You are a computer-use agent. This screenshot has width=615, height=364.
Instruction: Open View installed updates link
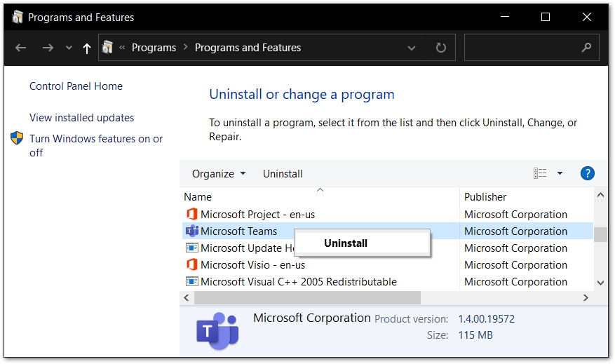click(x=81, y=118)
